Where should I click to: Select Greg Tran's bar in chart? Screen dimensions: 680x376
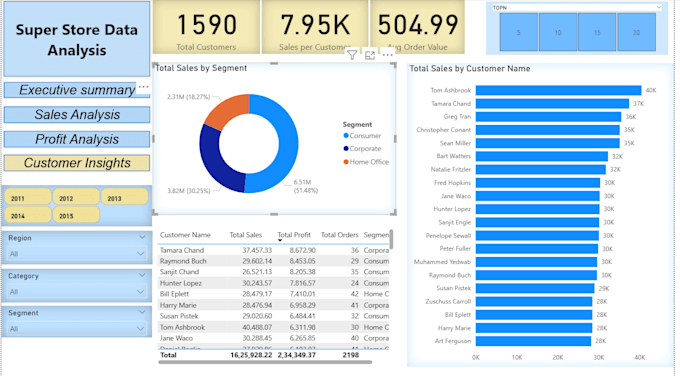(548, 117)
